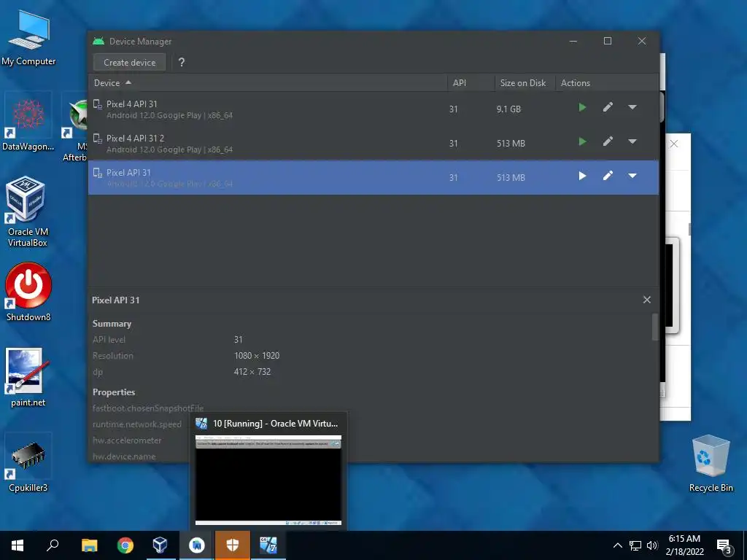Open actions dropdown for Pixel API 31
Image resolution: width=747 pixels, height=560 pixels.
[632, 176]
